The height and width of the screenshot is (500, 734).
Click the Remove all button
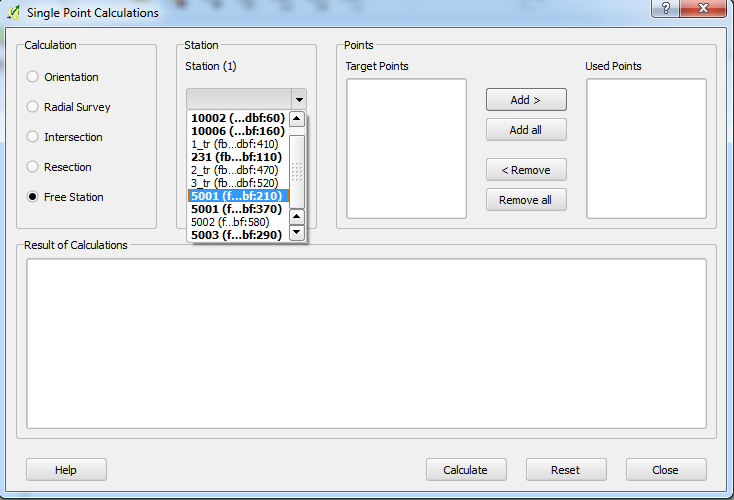(x=526, y=200)
